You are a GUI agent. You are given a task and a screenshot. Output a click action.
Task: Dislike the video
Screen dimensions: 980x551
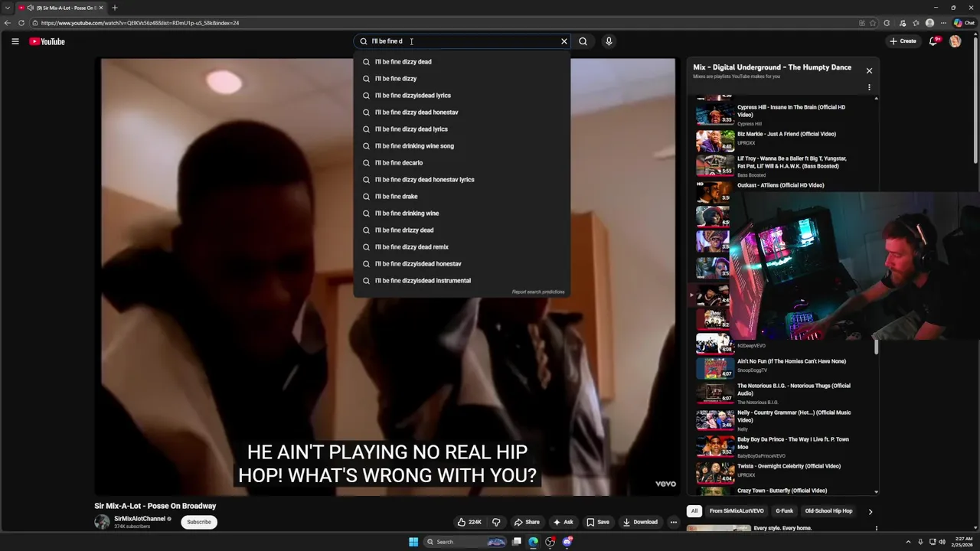[x=496, y=522]
